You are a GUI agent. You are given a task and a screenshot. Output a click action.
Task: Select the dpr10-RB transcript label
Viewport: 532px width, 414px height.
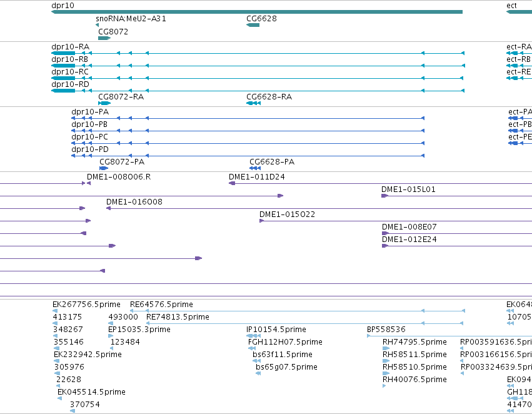click(70, 59)
